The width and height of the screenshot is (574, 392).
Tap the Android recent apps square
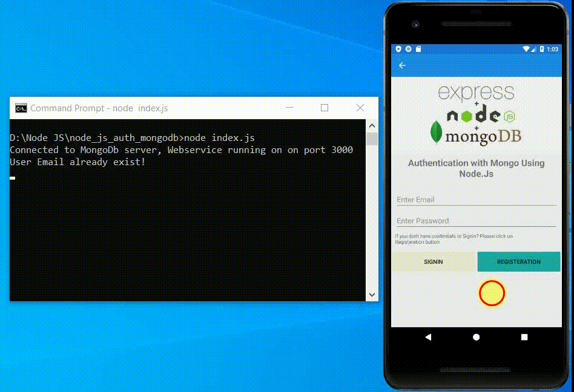pos(524,337)
